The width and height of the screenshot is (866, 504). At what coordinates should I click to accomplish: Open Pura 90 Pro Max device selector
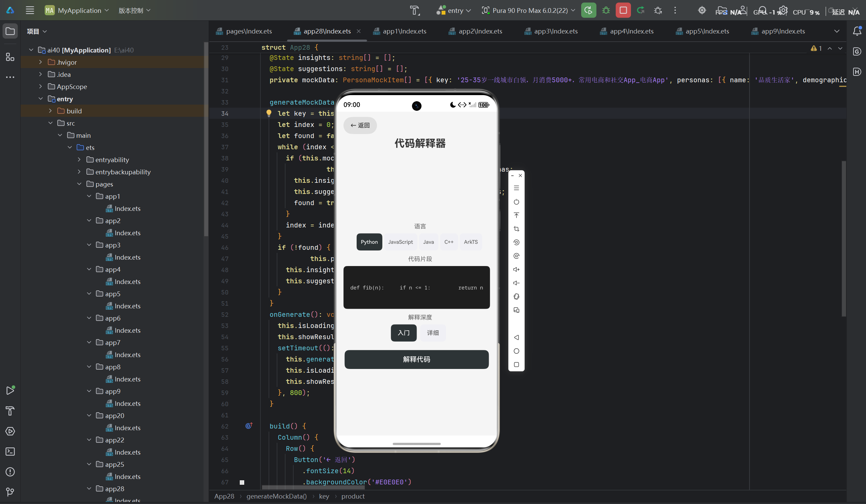[529, 10]
